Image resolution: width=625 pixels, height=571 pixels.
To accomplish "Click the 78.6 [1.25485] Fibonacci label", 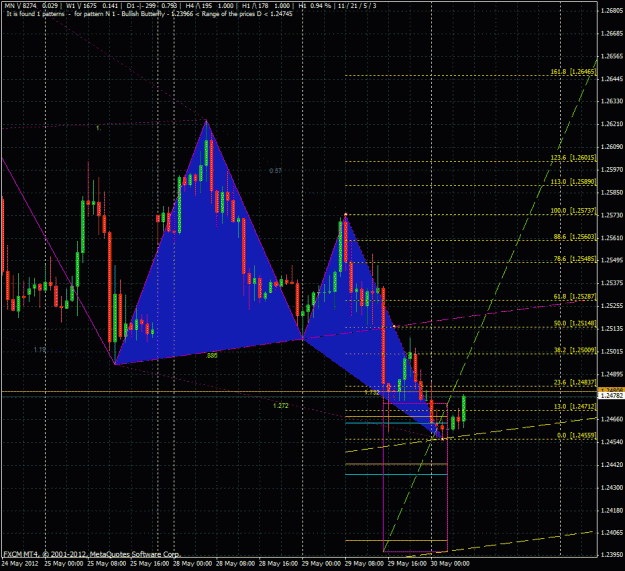I will (x=575, y=259).
